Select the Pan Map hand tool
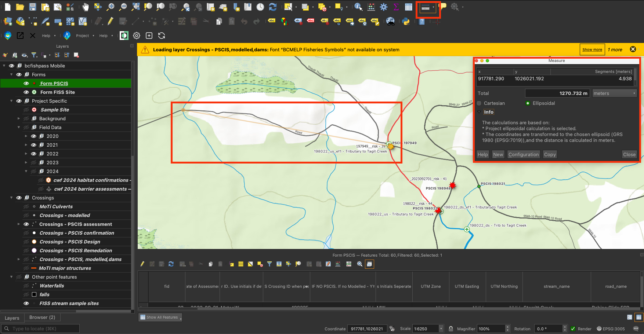 86,7
